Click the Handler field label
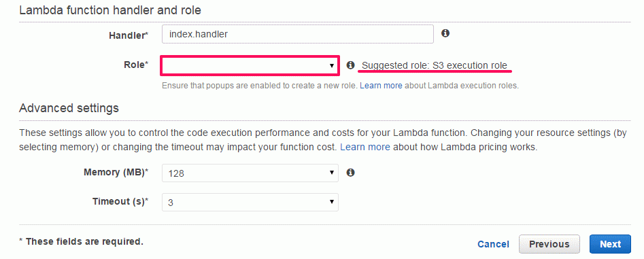The image size is (644, 259). 129,35
